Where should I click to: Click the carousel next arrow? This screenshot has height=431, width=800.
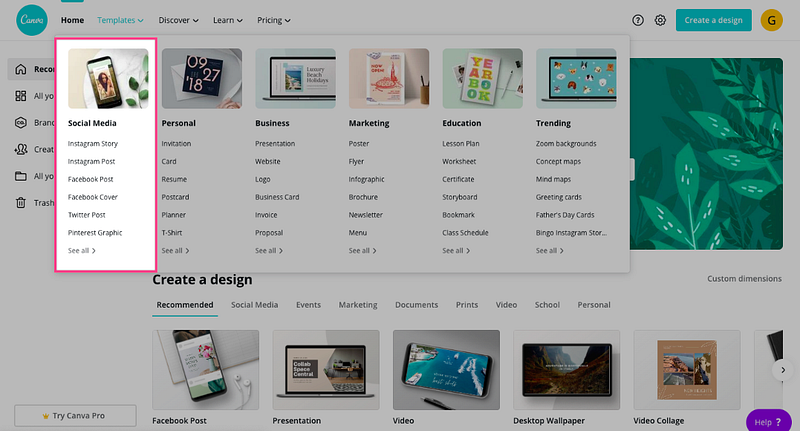pyautogui.click(x=783, y=370)
